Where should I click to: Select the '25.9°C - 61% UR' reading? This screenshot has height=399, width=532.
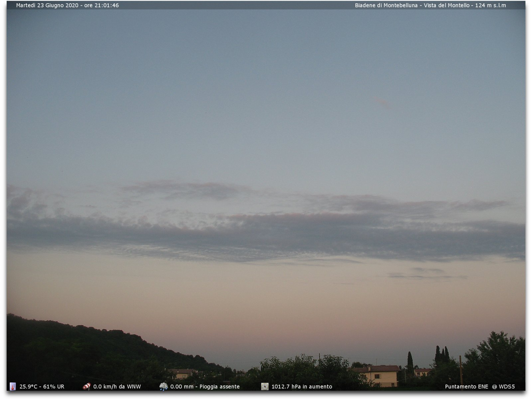coord(42,387)
